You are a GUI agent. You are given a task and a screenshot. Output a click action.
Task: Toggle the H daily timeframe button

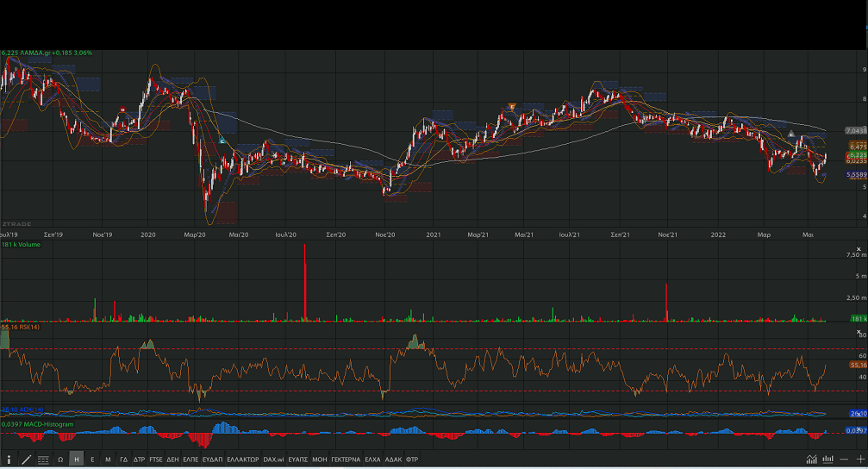[77, 460]
